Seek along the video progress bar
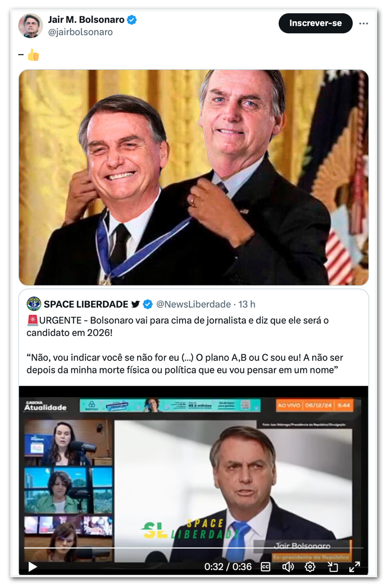The image size is (386, 588). [x=193, y=548]
